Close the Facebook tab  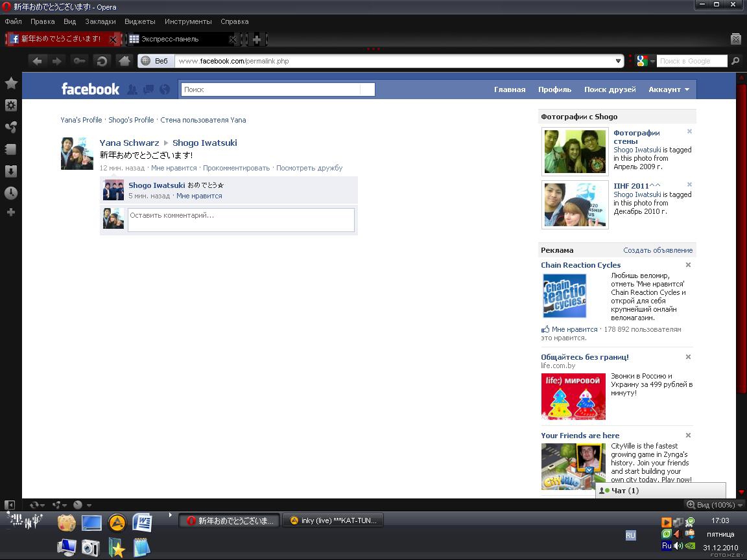(x=113, y=40)
